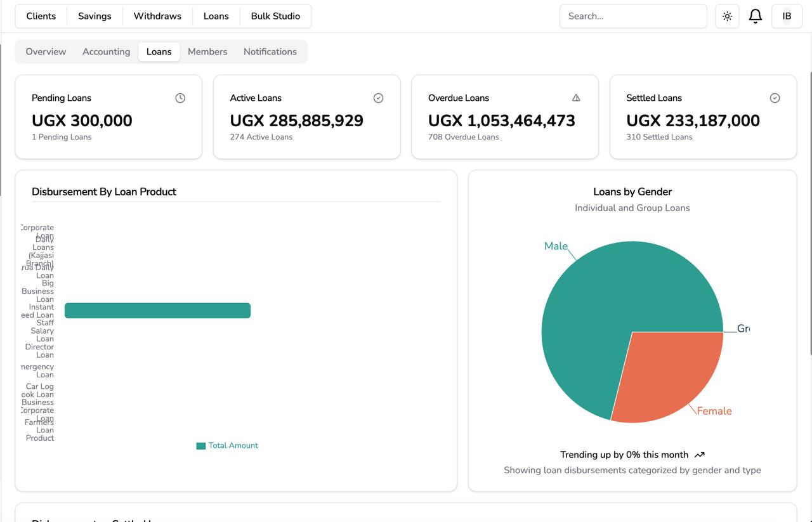Switch to the Accounting tab
The height and width of the screenshot is (522, 812).
pyautogui.click(x=106, y=52)
